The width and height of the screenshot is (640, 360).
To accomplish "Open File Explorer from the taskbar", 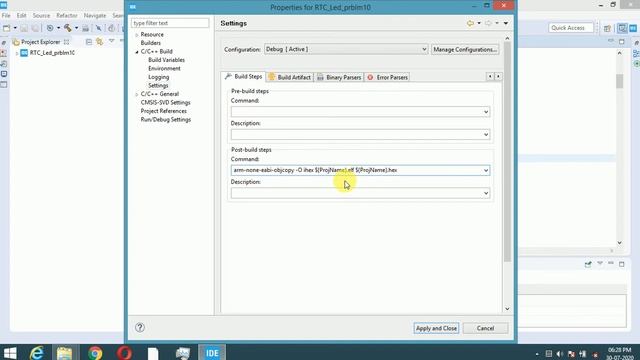I will 64,353.
